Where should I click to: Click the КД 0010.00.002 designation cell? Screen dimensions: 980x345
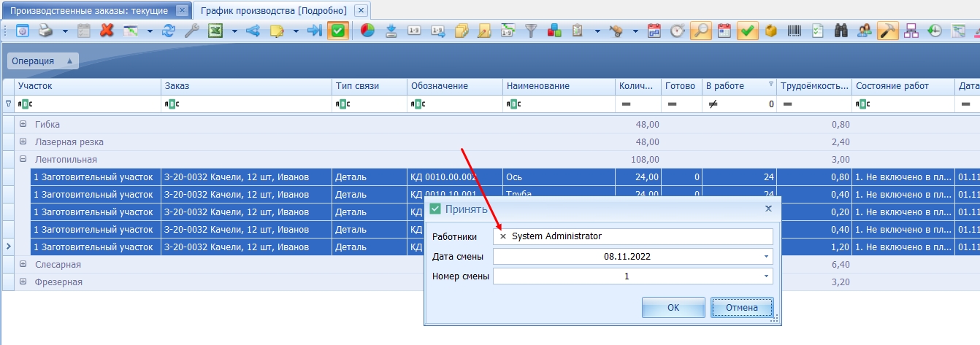454,177
